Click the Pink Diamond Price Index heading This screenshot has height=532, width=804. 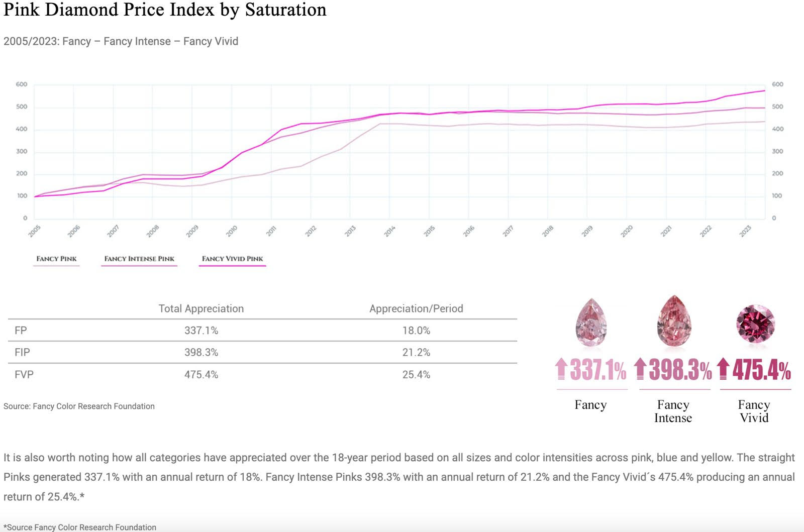[165, 10]
